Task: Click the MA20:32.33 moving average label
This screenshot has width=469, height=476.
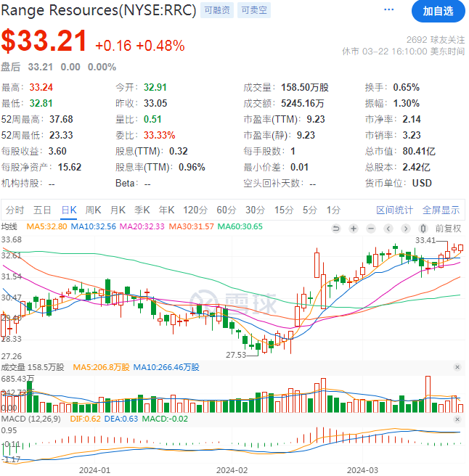Action: pos(142,226)
